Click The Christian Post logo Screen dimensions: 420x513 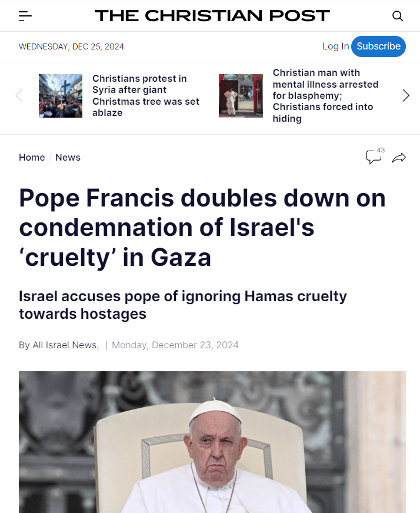point(212,16)
